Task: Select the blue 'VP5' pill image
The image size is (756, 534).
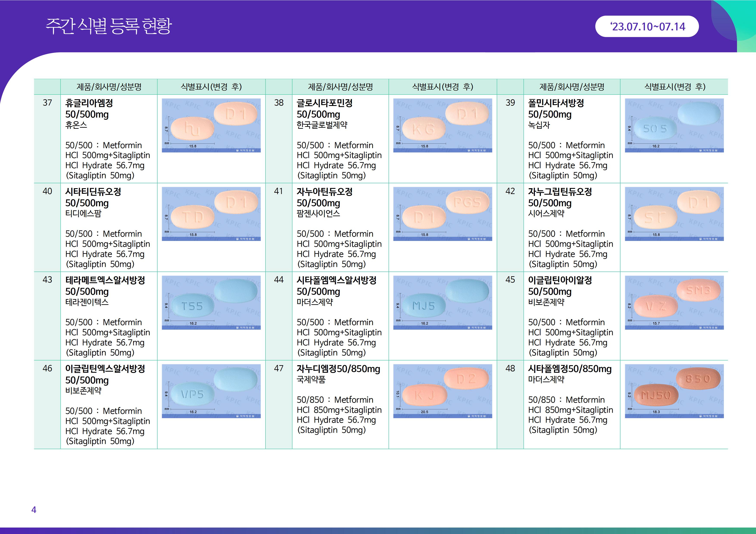Action: point(211,391)
